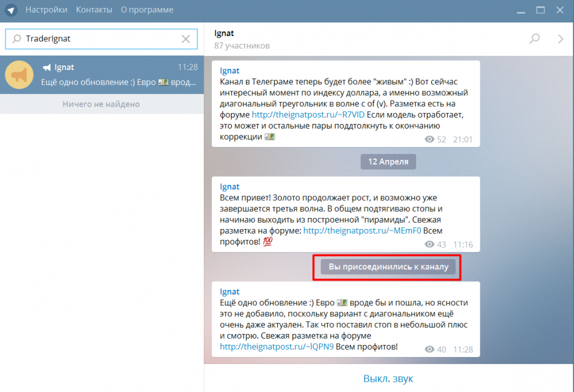The image size is (574, 392).
Task: Click Ignat sender name on last message
Action: (229, 292)
